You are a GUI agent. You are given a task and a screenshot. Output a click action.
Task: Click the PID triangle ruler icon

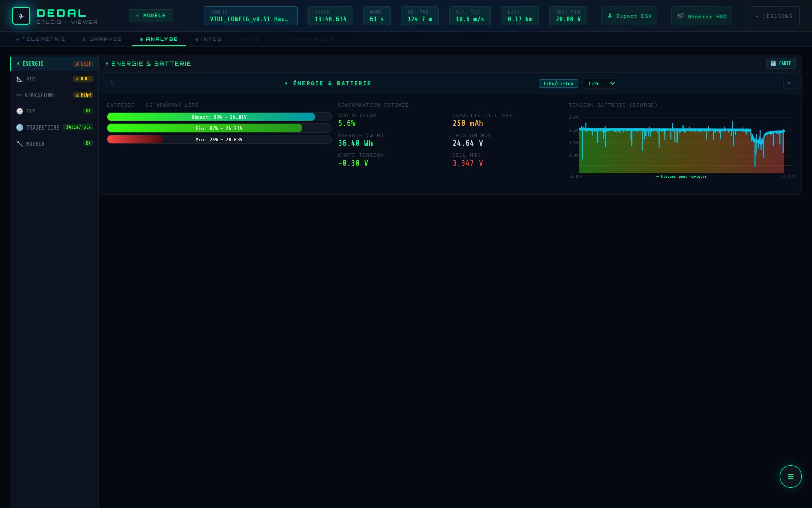point(19,79)
